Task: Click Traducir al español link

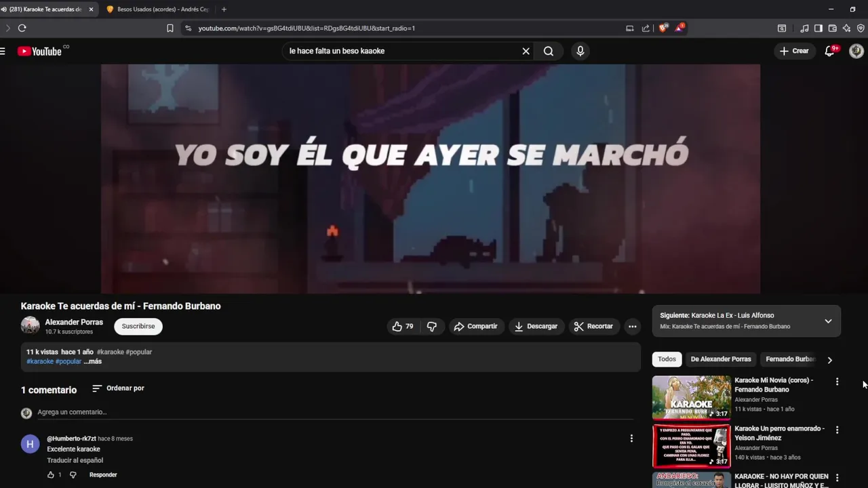Action: (x=75, y=460)
